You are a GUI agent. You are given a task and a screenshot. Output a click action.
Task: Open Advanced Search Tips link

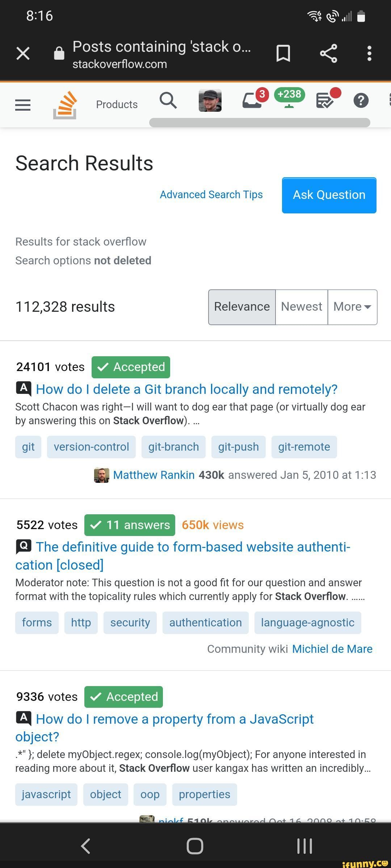click(x=211, y=195)
